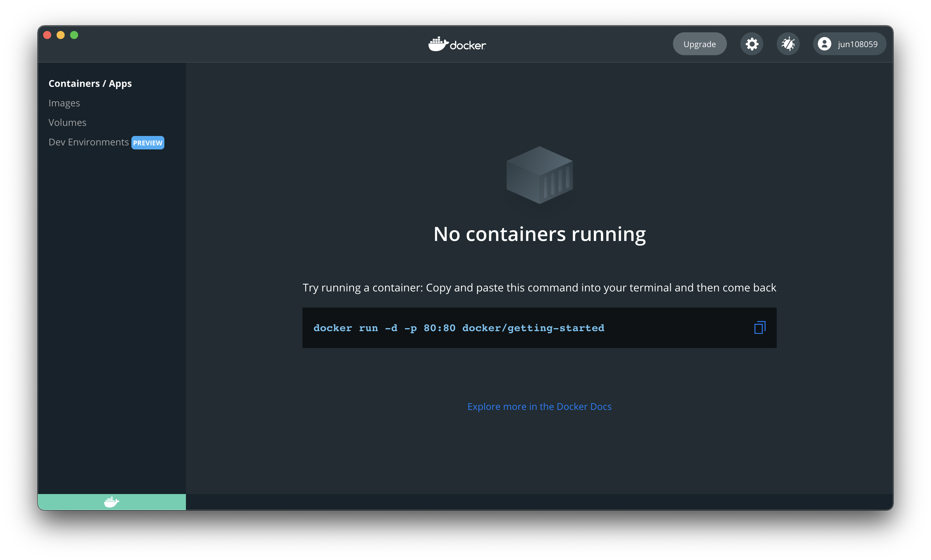
Task: Open the settings gear icon
Action: tap(751, 44)
